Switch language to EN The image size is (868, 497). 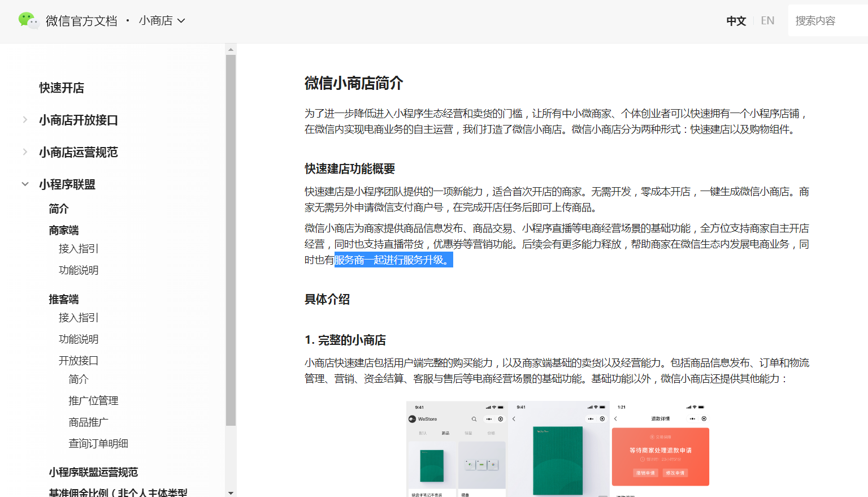pos(767,21)
